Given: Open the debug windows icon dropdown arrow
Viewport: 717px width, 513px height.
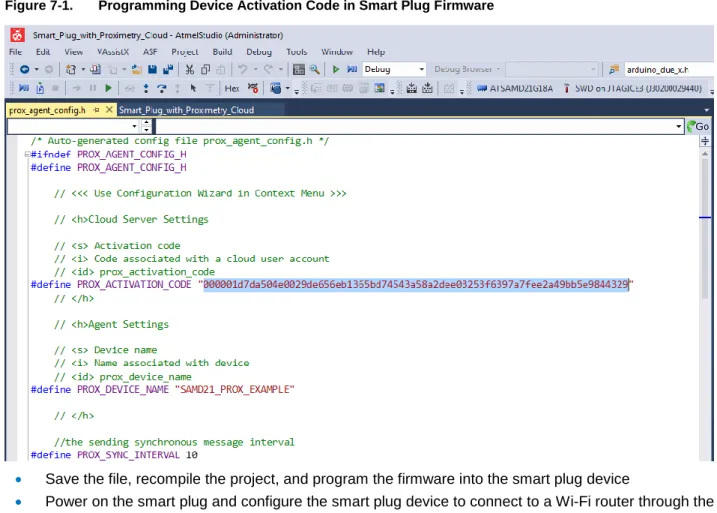Looking at the screenshot, I should point(288,88).
